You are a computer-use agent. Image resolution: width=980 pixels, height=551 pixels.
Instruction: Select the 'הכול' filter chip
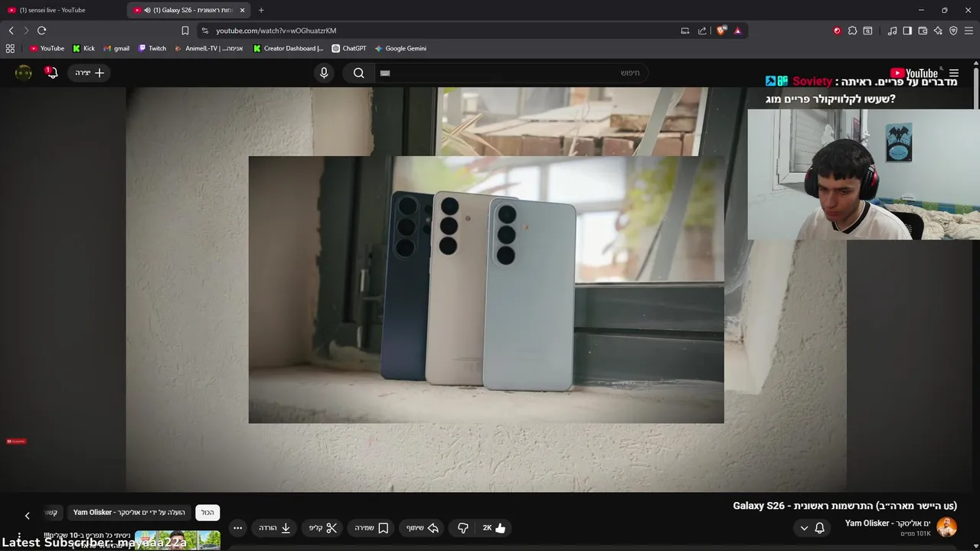[x=207, y=513]
